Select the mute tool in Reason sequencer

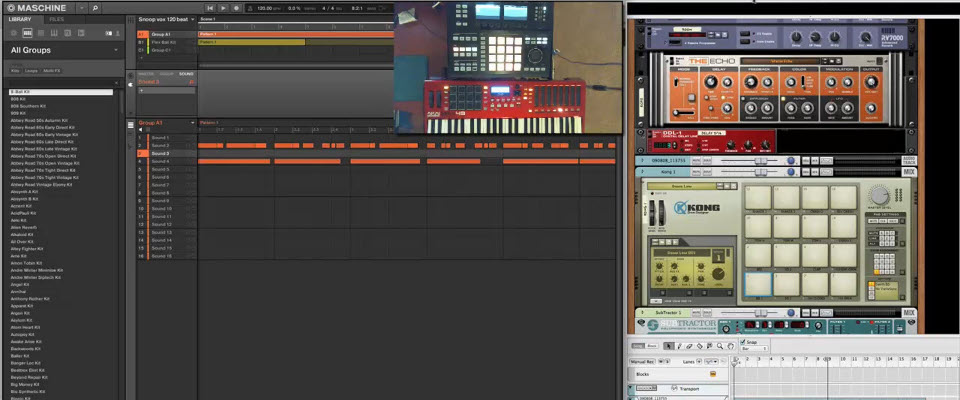pos(710,346)
